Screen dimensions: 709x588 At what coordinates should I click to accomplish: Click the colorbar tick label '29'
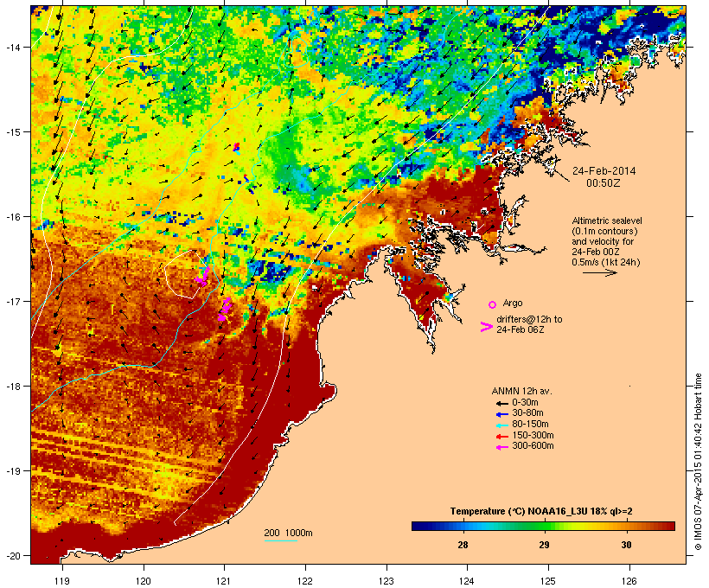point(545,545)
